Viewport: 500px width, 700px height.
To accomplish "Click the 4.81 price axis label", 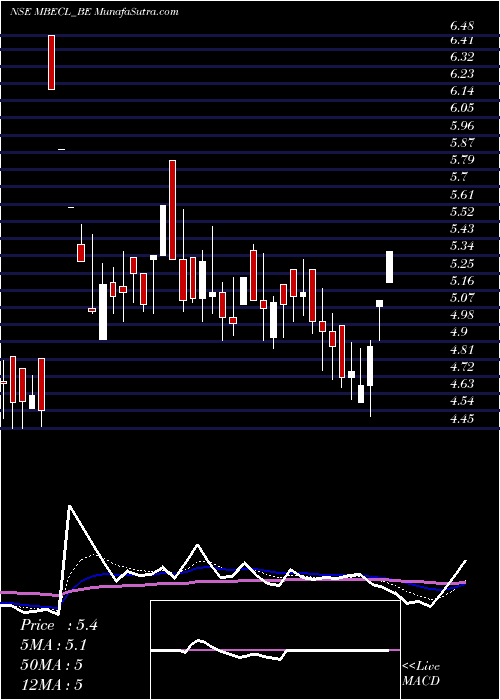I will click(462, 350).
